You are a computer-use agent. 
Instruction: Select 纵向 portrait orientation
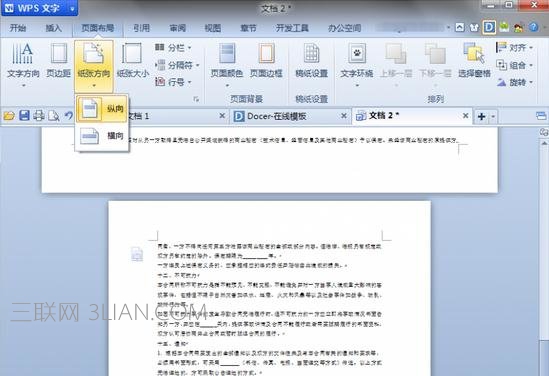tap(102, 109)
